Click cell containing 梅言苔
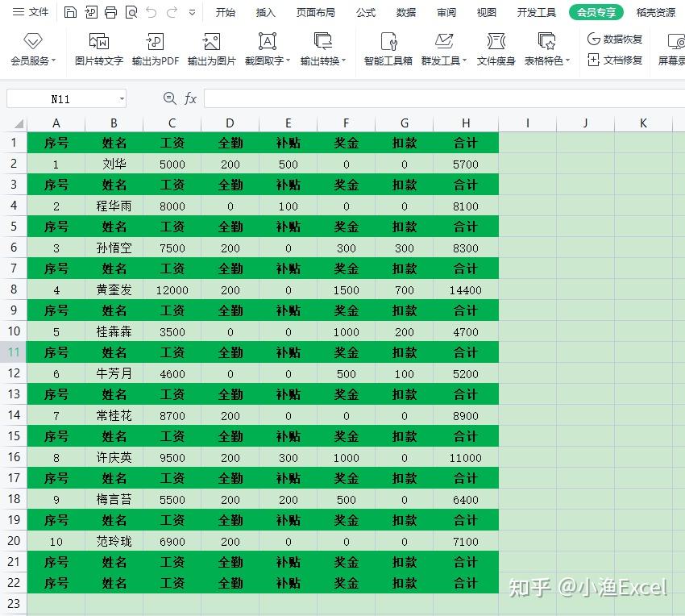The height and width of the screenshot is (616, 685). [114, 500]
